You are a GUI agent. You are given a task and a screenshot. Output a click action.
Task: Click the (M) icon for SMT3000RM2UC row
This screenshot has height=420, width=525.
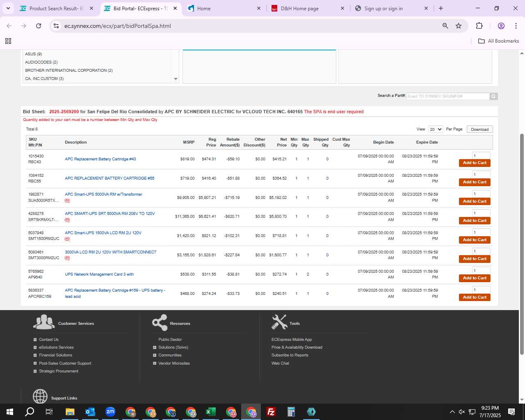pos(67,258)
